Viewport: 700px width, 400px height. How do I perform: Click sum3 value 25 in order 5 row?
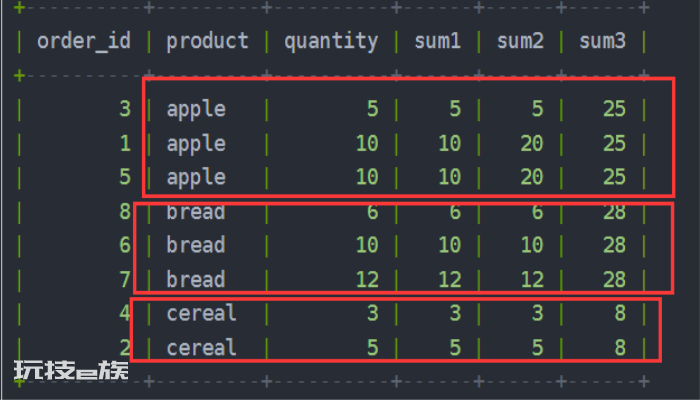pyautogui.click(x=614, y=177)
